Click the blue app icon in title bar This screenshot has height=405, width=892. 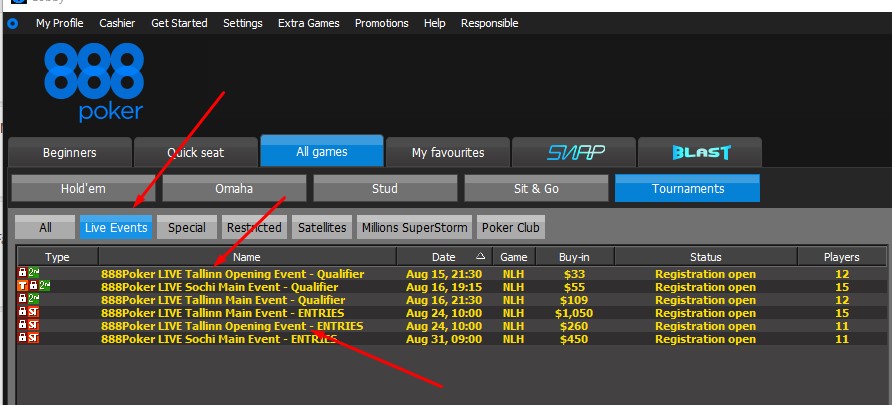pyautogui.click(x=12, y=23)
